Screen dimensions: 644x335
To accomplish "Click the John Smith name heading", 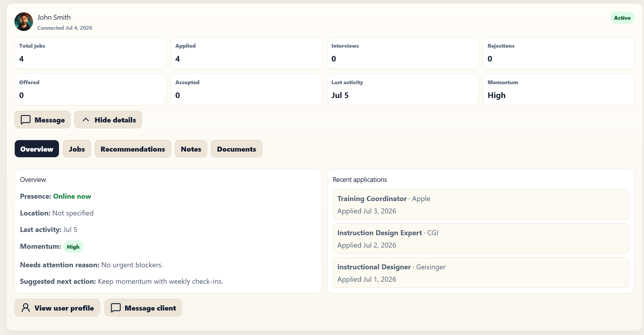I will (54, 17).
